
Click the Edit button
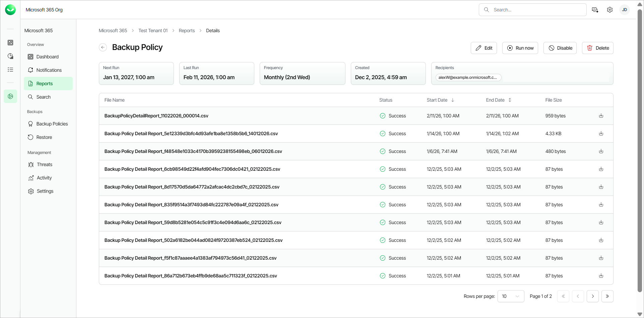coord(484,48)
